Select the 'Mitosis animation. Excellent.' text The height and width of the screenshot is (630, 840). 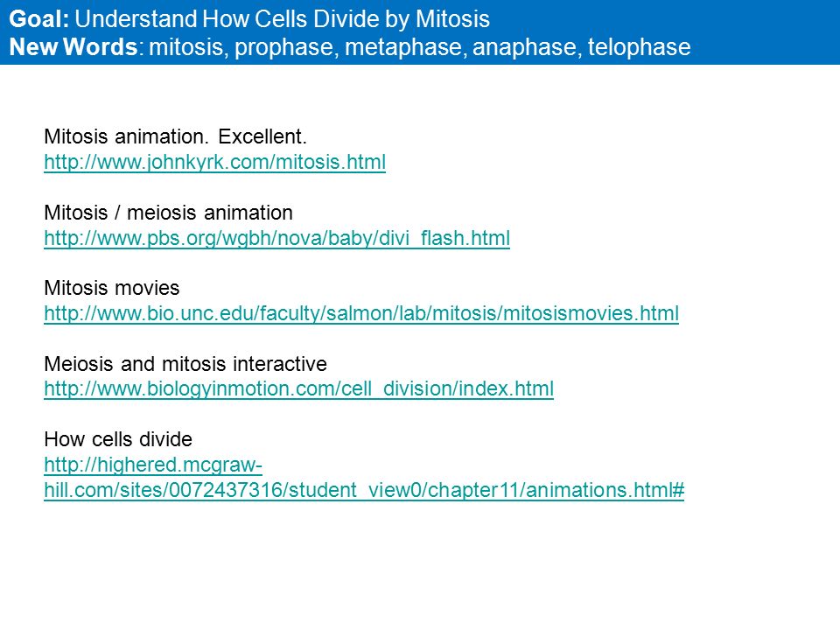pos(176,136)
